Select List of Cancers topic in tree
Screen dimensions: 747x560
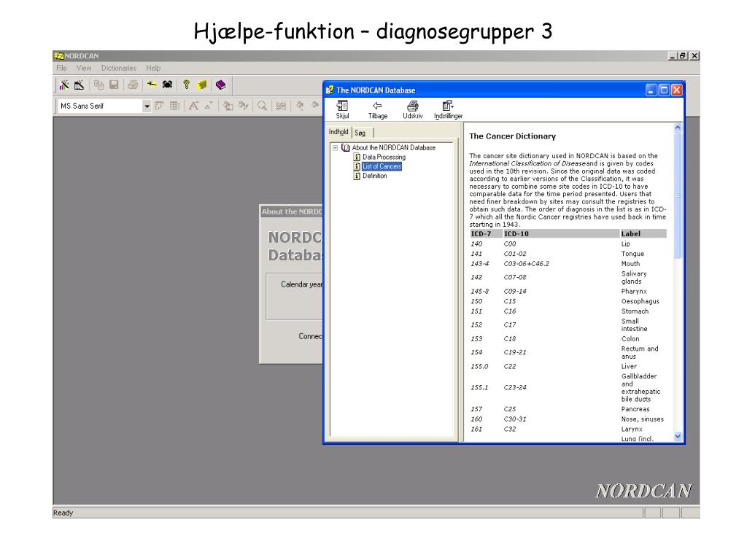(x=382, y=166)
